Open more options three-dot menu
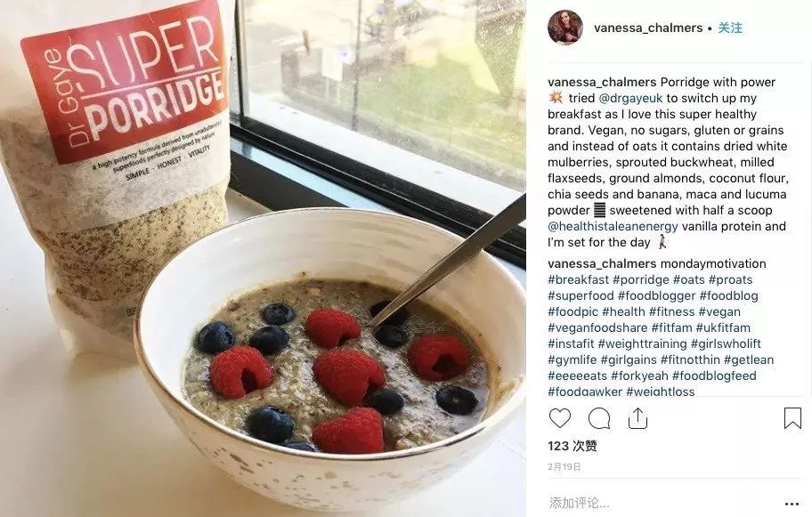This screenshot has height=517, width=812. tap(792, 504)
